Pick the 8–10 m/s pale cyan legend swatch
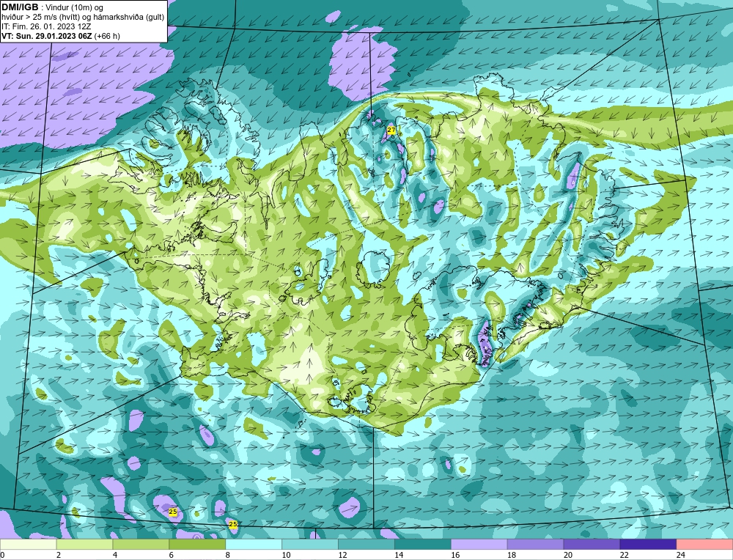 (254, 545)
